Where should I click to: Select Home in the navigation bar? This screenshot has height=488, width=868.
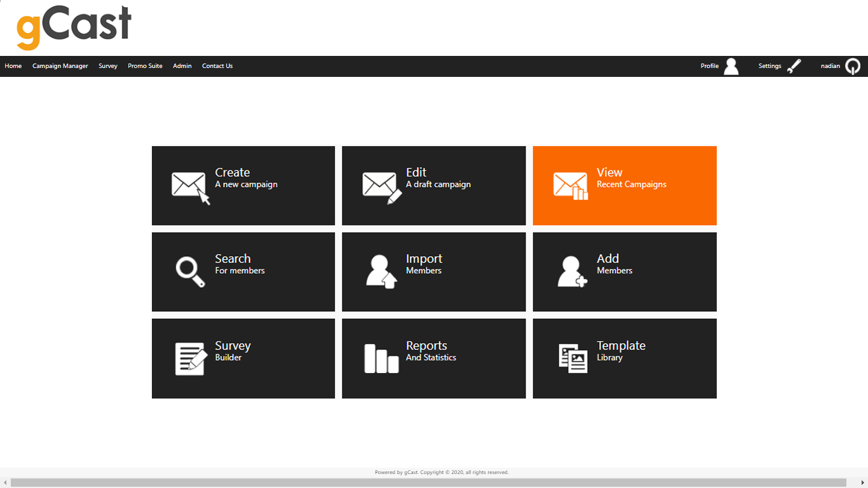pos(13,66)
